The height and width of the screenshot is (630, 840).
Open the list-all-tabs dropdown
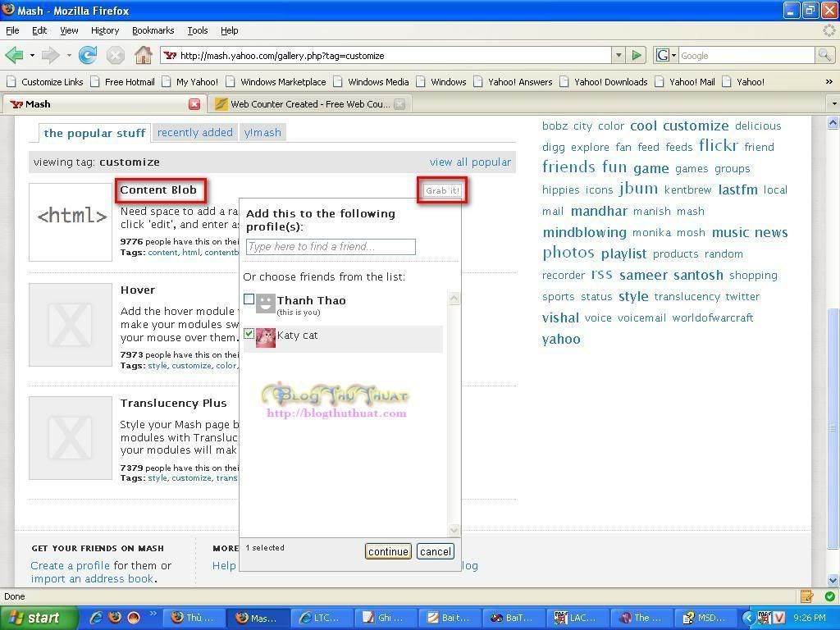833,104
